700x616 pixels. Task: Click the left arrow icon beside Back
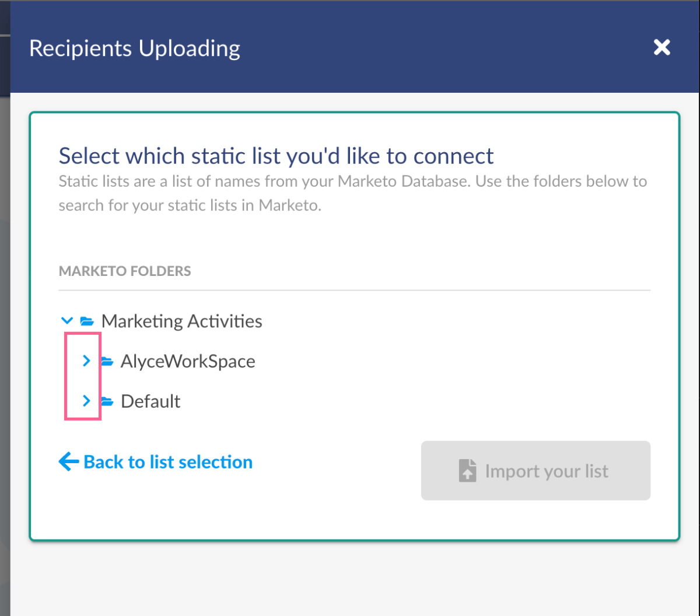click(x=69, y=462)
